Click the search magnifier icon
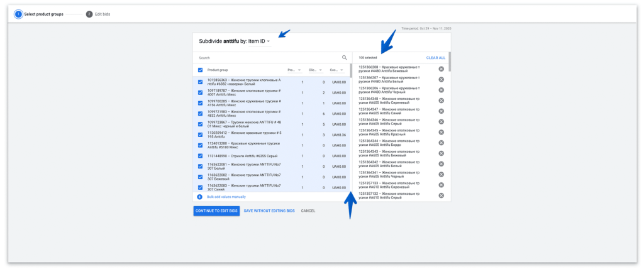 point(344,58)
